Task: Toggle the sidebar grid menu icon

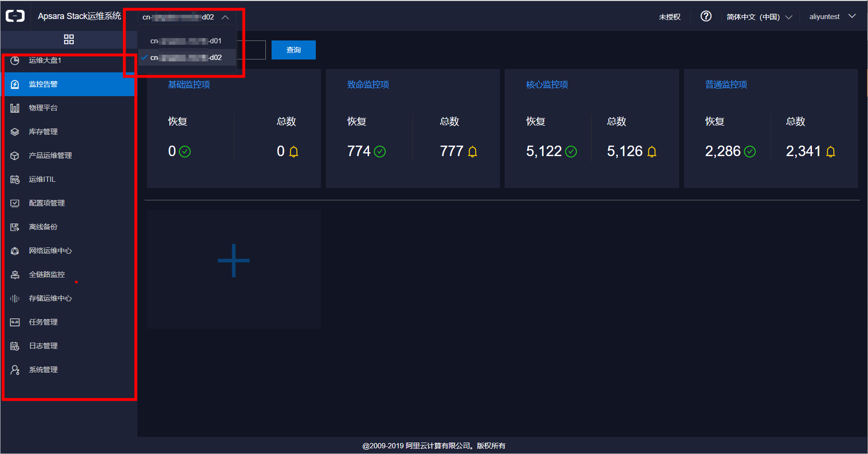Action: 69,39
